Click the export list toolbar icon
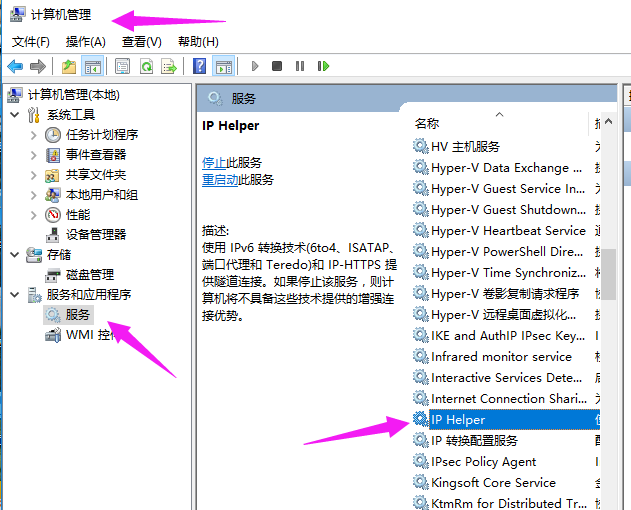The height and width of the screenshot is (510, 631). pos(169,66)
